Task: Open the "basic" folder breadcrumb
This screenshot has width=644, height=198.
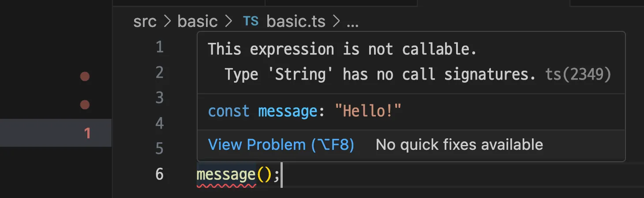Action: tap(198, 22)
